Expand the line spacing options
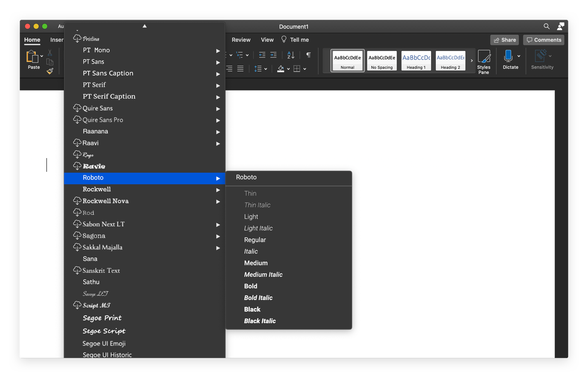The width and height of the screenshot is (588, 378). tap(266, 69)
